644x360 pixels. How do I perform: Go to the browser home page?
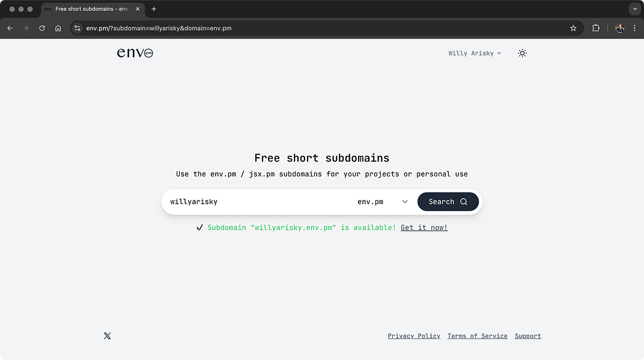(x=58, y=28)
